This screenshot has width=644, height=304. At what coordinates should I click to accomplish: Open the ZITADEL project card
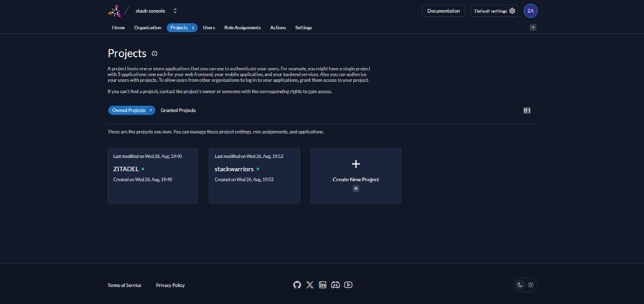click(x=153, y=176)
